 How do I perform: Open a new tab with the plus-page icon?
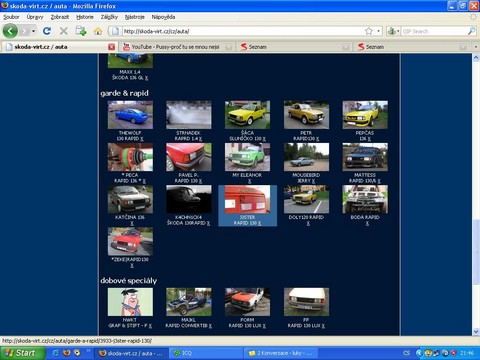click(x=81, y=31)
